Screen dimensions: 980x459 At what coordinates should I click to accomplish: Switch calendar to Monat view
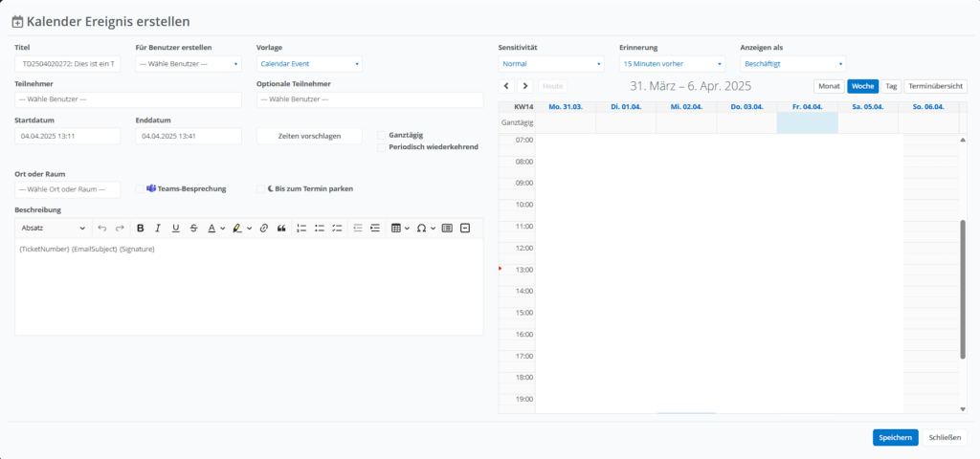[828, 86]
